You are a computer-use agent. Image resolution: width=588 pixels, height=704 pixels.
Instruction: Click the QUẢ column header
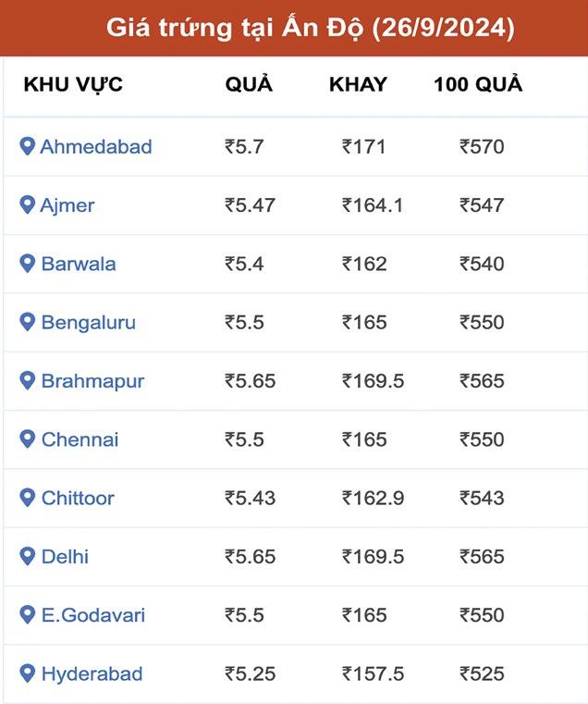(x=249, y=85)
